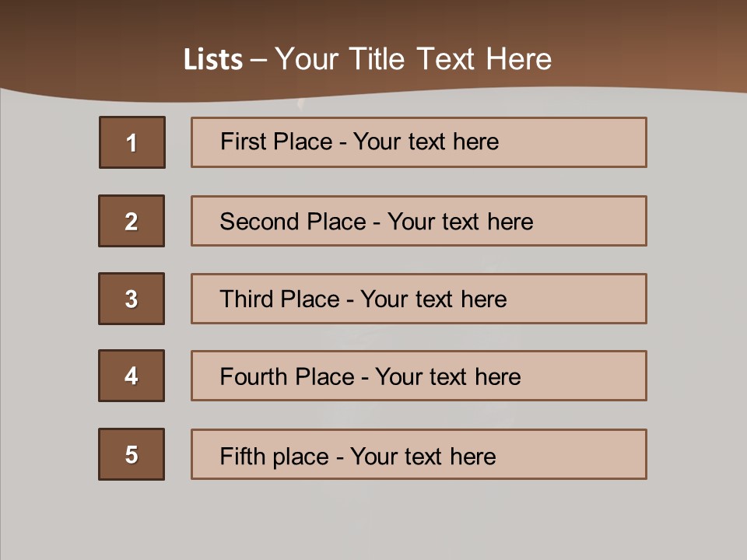Click blank right end of Fourth Place bar
The width and height of the screenshot is (747, 560).
[x=599, y=376]
